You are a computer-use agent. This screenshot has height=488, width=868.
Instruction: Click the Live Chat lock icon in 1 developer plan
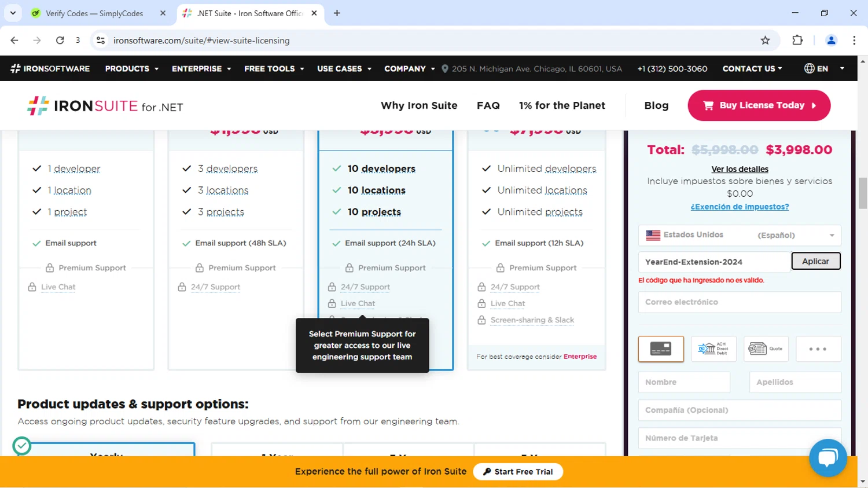click(x=32, y=287)
